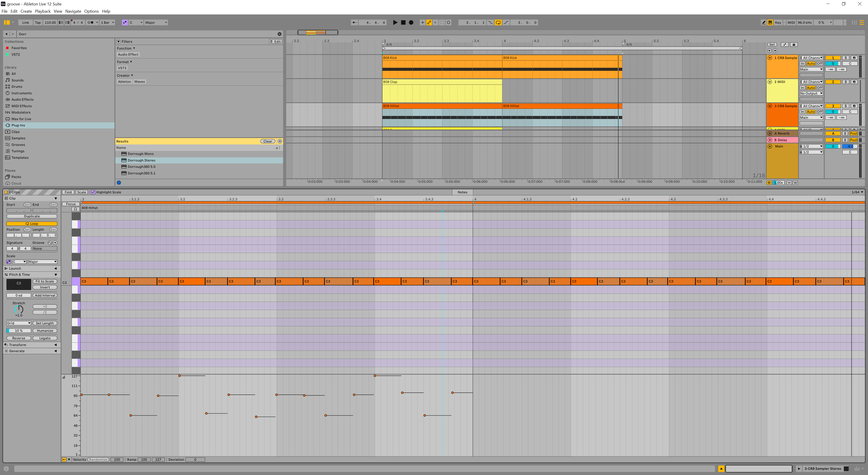Open the Playback menu
Screen dimensions: 868x475
point(42,11)
